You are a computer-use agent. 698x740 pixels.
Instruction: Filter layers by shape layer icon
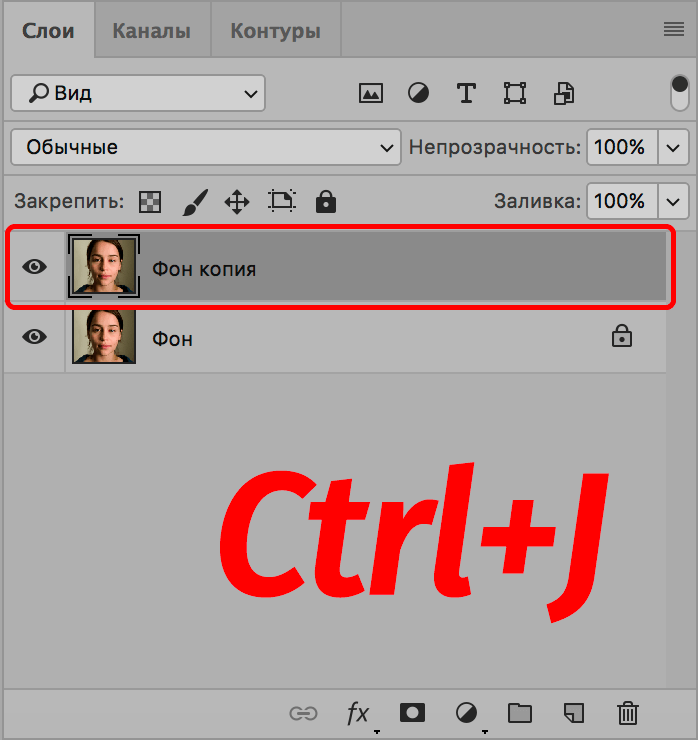pos(515,94)
